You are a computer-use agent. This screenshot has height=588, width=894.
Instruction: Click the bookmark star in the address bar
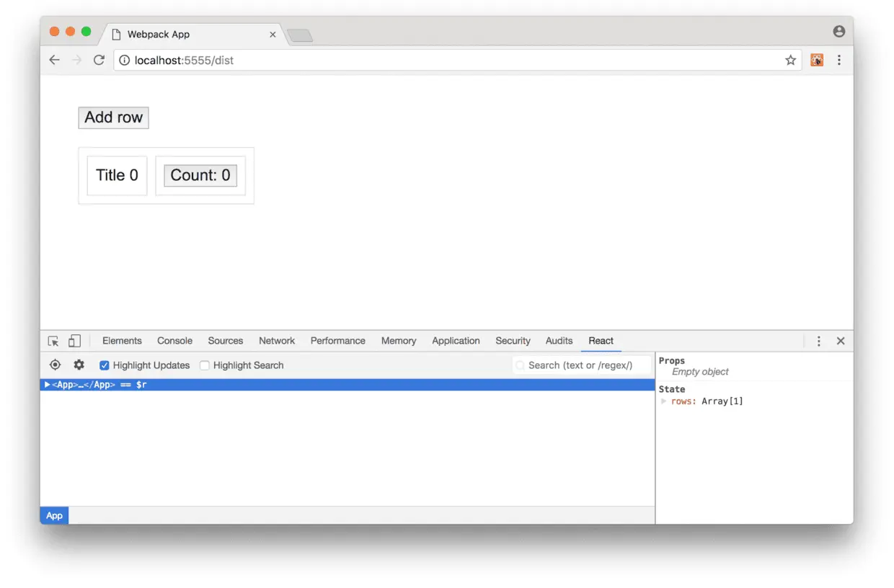(790, 60)
